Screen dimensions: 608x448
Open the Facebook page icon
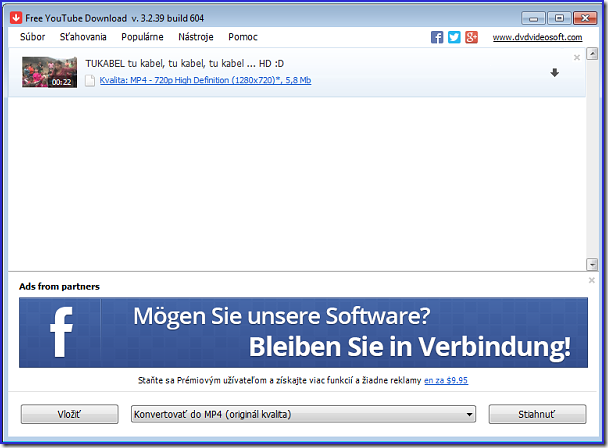pos(437,37)
